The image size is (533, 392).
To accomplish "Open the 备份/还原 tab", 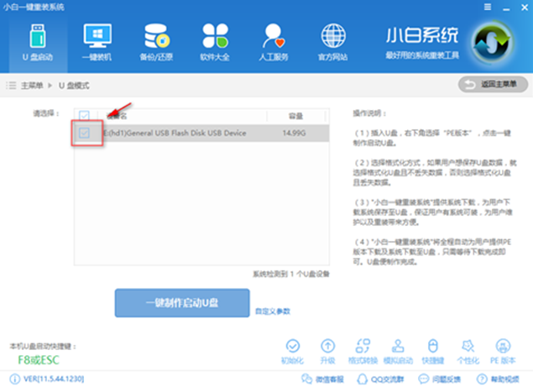I will pos(156,43).
